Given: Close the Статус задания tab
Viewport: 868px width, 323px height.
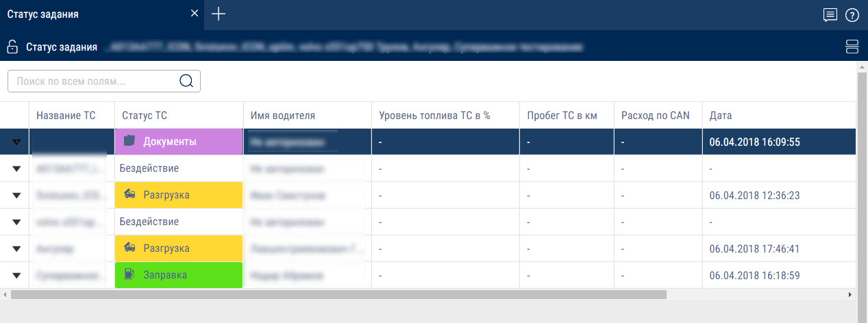Looking at the screenshot, I should click(x=195, y=14).
